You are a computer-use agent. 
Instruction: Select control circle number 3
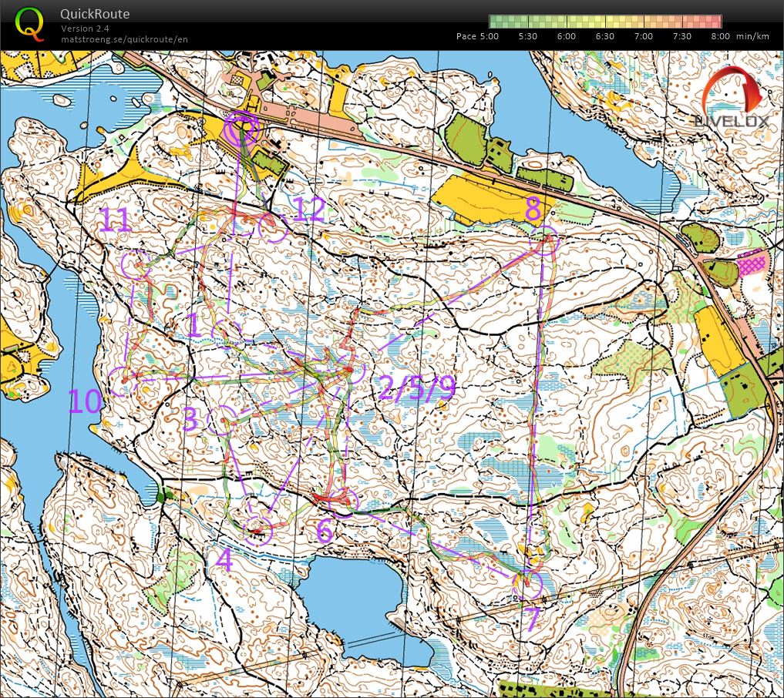point(223,421)
